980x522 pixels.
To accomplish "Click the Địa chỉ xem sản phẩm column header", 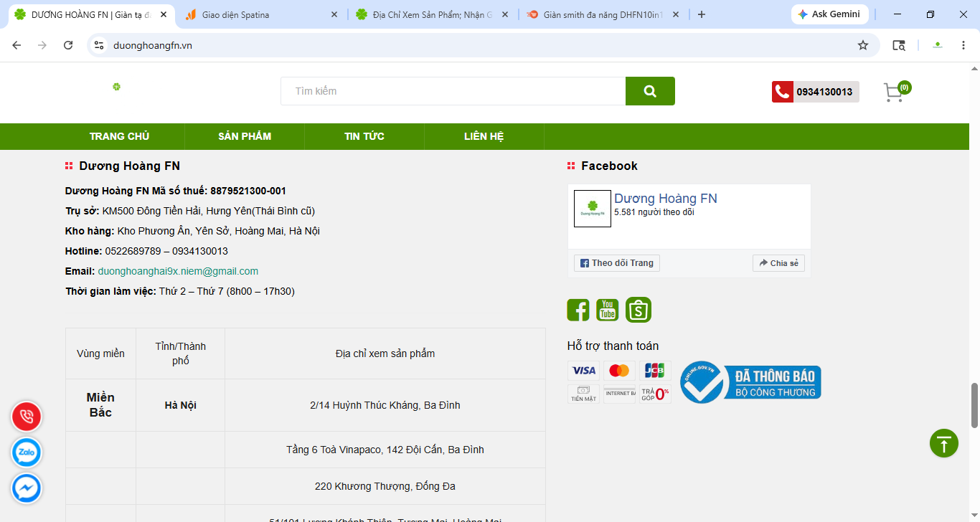I will pyautogui.click(x=385, y=353).
